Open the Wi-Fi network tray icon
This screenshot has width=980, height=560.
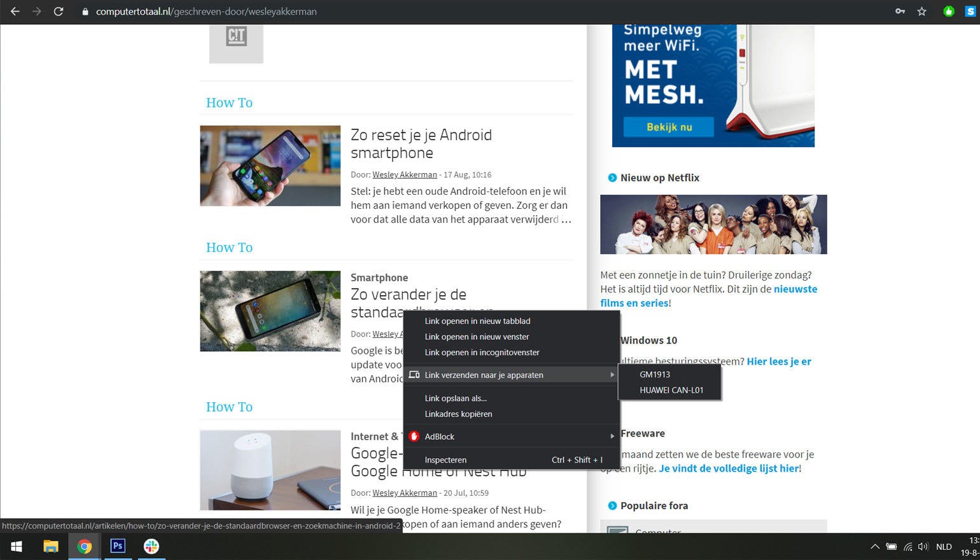coord(907,547)
